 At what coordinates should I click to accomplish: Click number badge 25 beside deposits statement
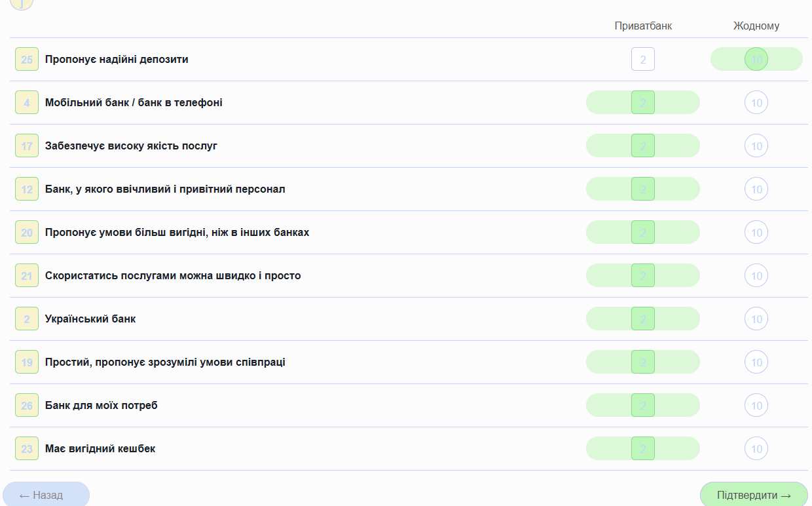coord(27,59)
